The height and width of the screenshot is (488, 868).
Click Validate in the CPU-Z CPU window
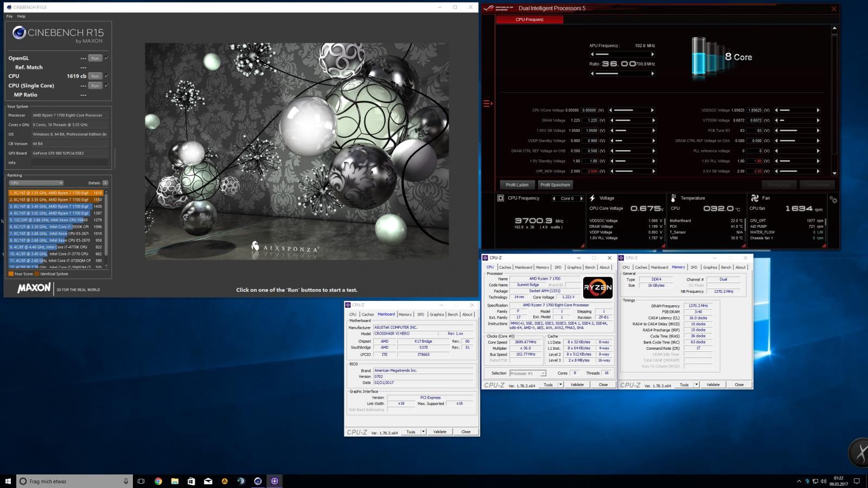[577, 385]
